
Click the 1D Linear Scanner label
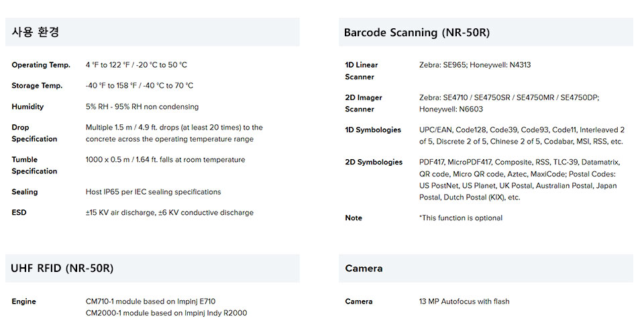(362, 71)
